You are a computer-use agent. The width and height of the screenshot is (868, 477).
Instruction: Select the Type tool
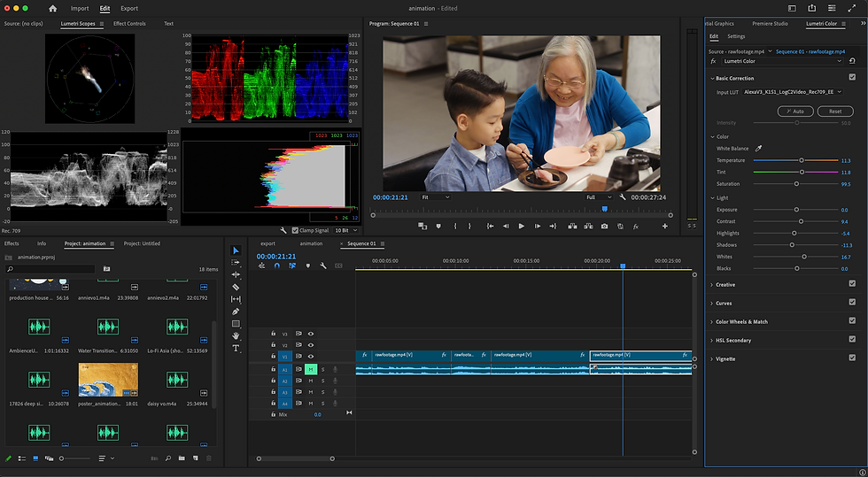click(x=236, y=348)
